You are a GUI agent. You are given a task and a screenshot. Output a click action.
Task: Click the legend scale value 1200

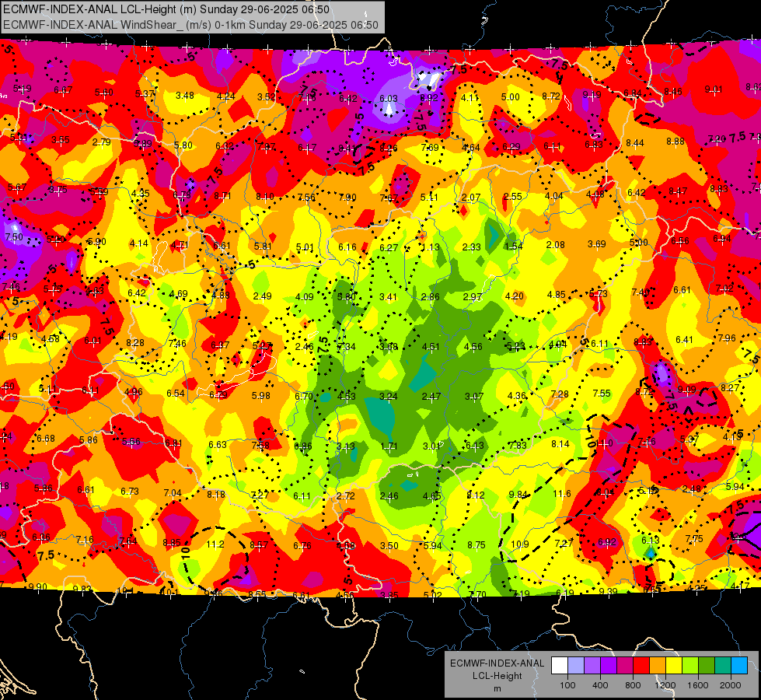(665, 685)
